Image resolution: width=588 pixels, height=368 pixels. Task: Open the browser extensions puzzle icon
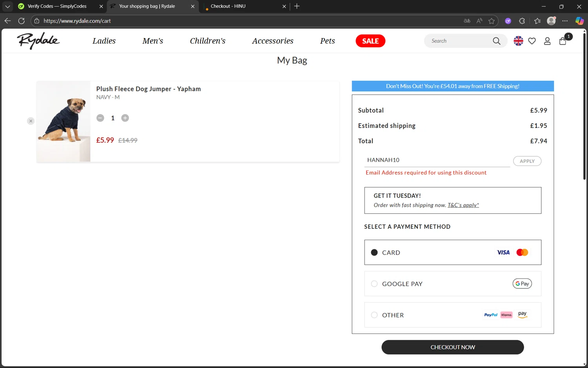point(522,21)
